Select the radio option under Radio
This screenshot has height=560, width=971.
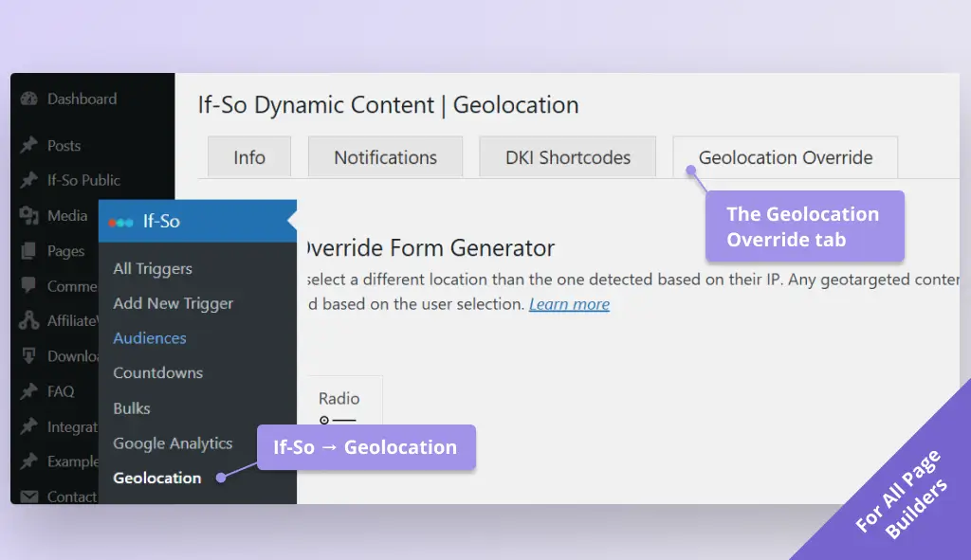324,421
